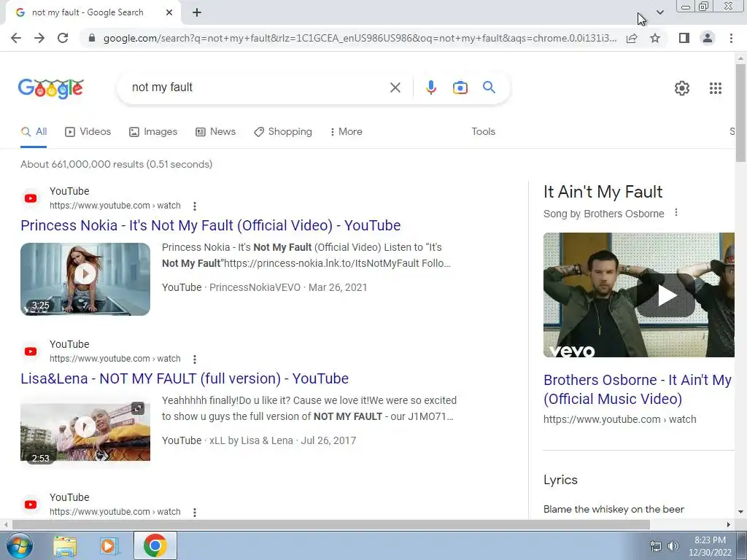Viewport: 747px width, 560px height.
Task: Open Google quick settings gear
Action: tap(682, 88)
